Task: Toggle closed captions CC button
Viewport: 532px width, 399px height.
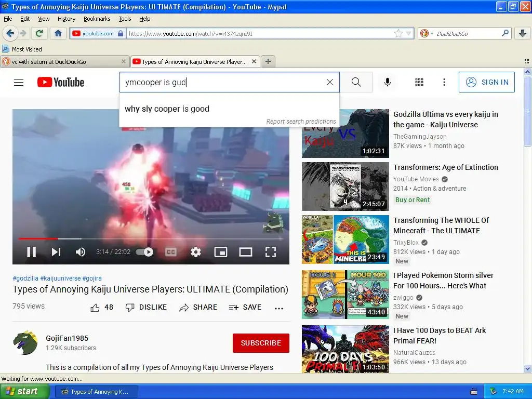Action: pyautogui.click(x=170, y=252)
